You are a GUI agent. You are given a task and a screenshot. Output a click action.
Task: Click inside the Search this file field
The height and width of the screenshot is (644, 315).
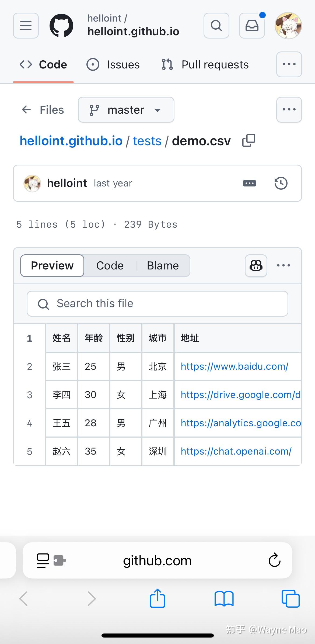(157, 304)
